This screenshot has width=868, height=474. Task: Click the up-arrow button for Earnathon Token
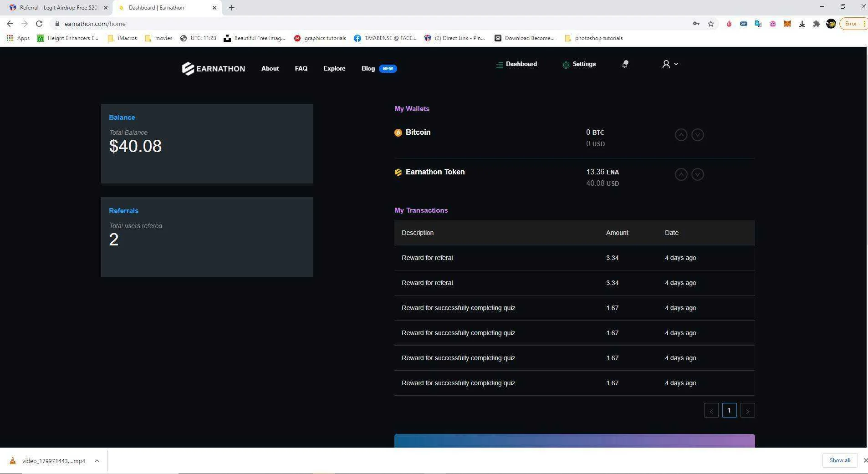681,174
